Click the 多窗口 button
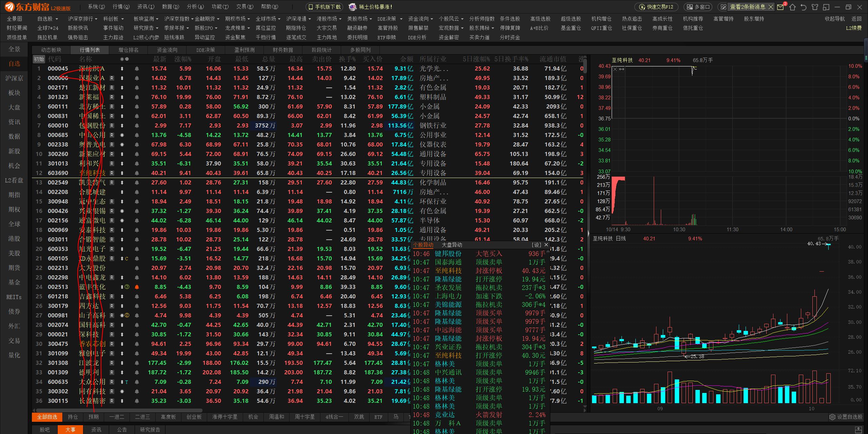The width and height of the screenshot is (868, 434). click(698, 7)
